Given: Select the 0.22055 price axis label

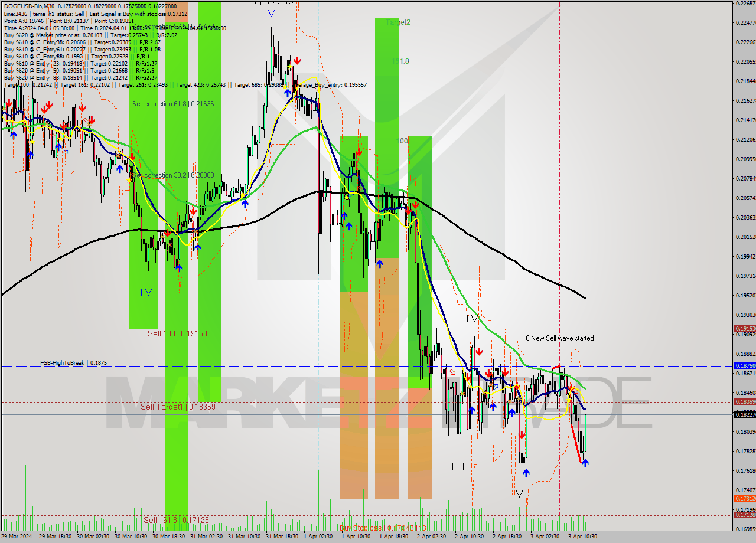Looking at the screenshot, I should pyautogui.click(x=745, y=61).
